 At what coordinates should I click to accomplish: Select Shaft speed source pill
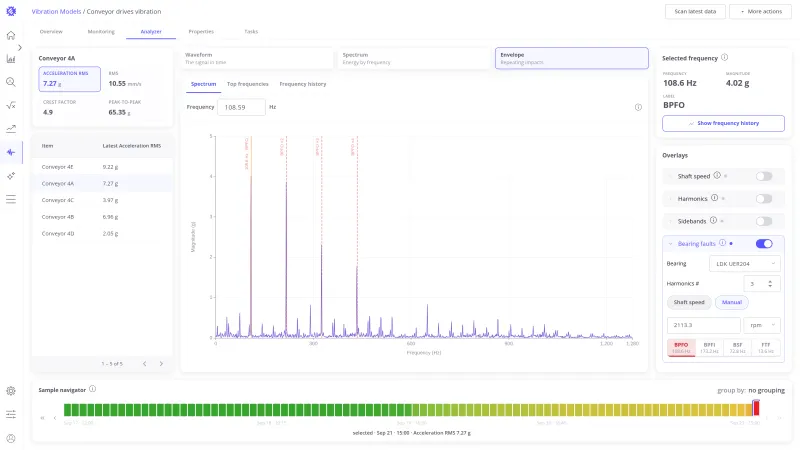coord(689,302)
